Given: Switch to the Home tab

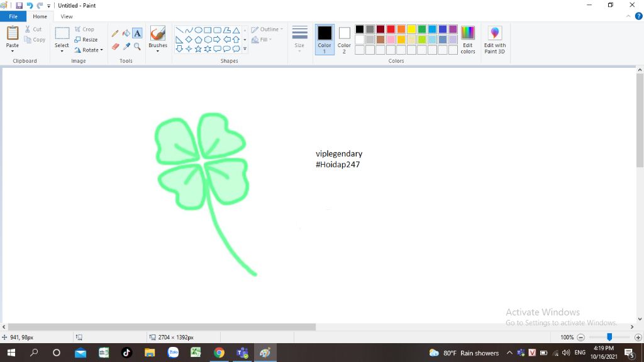Looking at the screenshot, I should point(40,16).
